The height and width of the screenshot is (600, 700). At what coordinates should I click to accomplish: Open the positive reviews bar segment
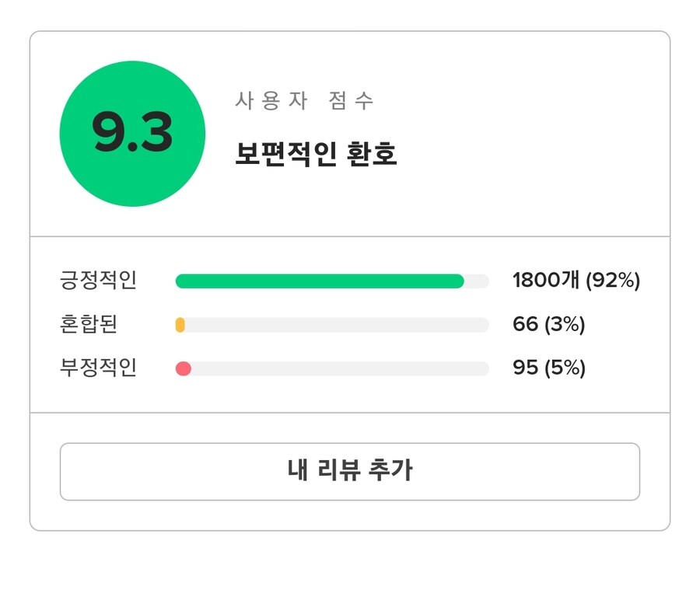pyautogui.click(x=319, y=281)
